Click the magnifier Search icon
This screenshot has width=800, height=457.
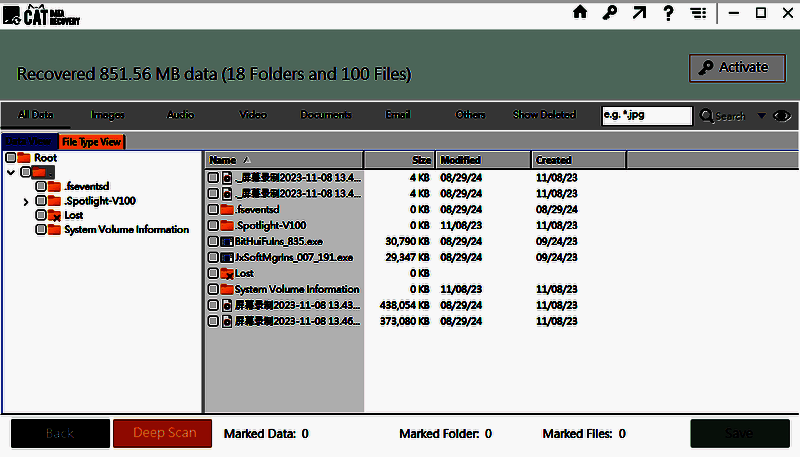click(708, 116)
